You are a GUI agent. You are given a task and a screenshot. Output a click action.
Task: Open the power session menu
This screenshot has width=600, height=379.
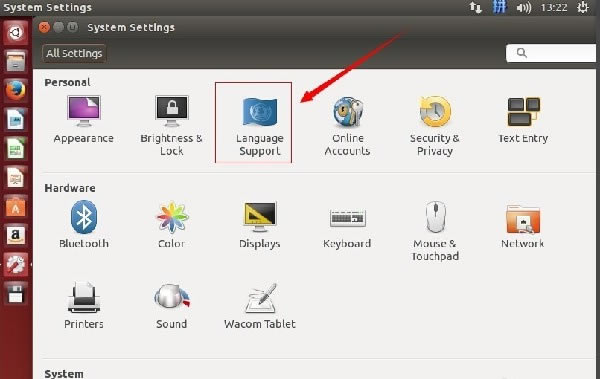click(x=583, y=7)
